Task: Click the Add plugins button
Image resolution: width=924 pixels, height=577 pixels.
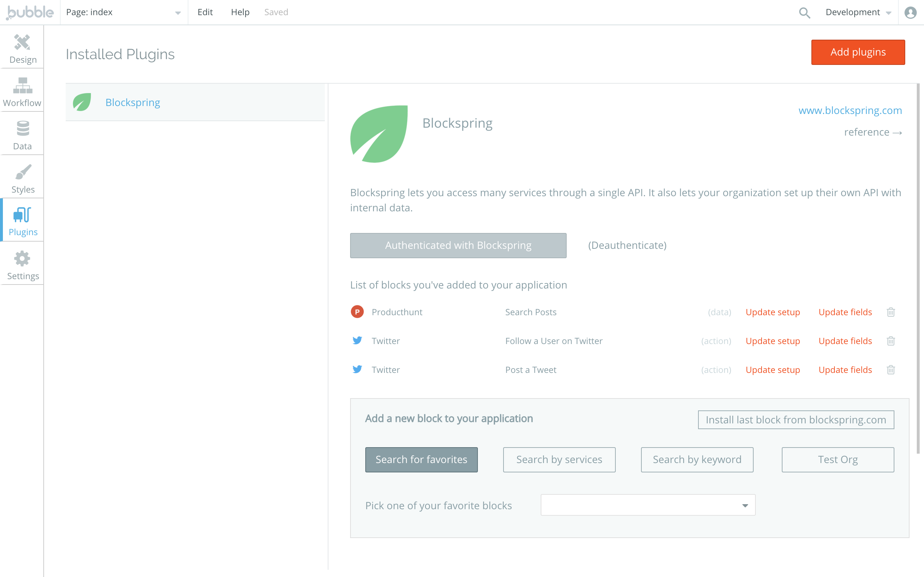Action: (x=858, y=52)
